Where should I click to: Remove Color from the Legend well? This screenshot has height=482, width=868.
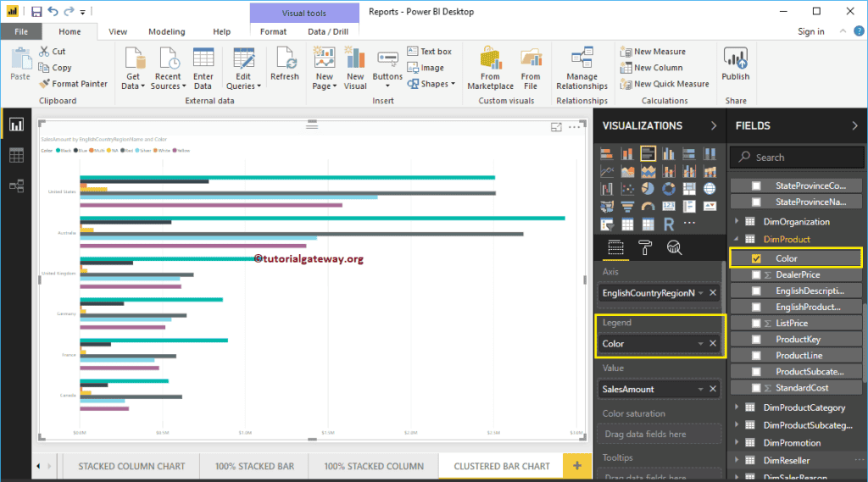click(x=713, y=344)
